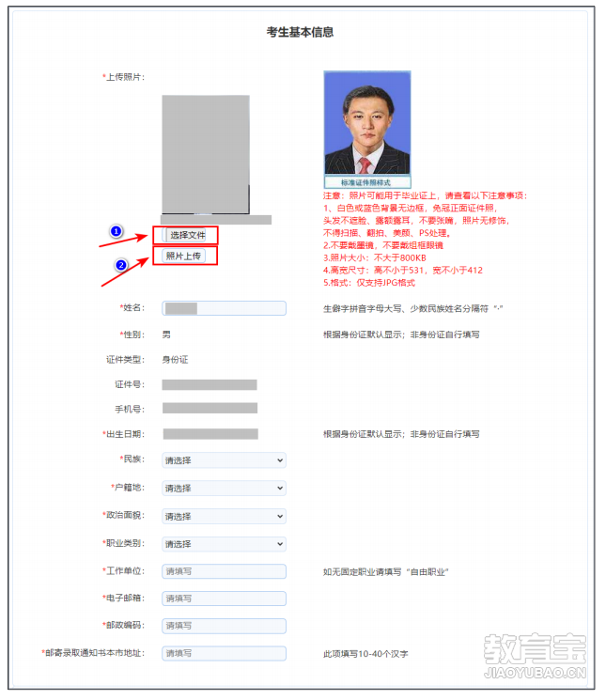Screen dimensions: 606x700
Task: Click the 考生基本信息 heading
Action: [300, 32]
